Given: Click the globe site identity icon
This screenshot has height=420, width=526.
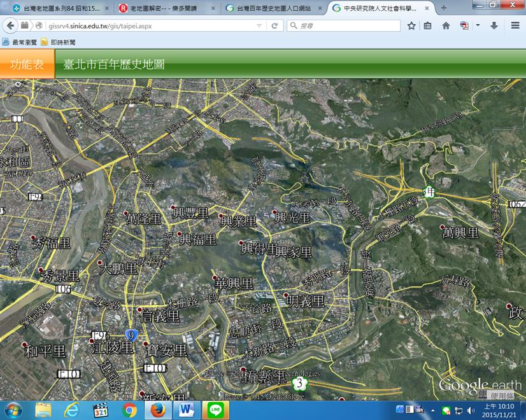Looking at the screenshot, I should [x=39, y=26].
